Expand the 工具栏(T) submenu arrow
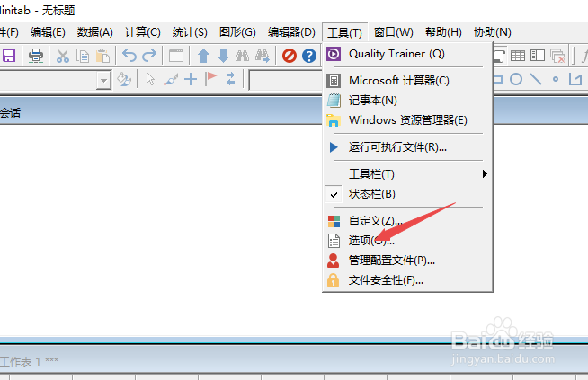 tap(485, 174)
